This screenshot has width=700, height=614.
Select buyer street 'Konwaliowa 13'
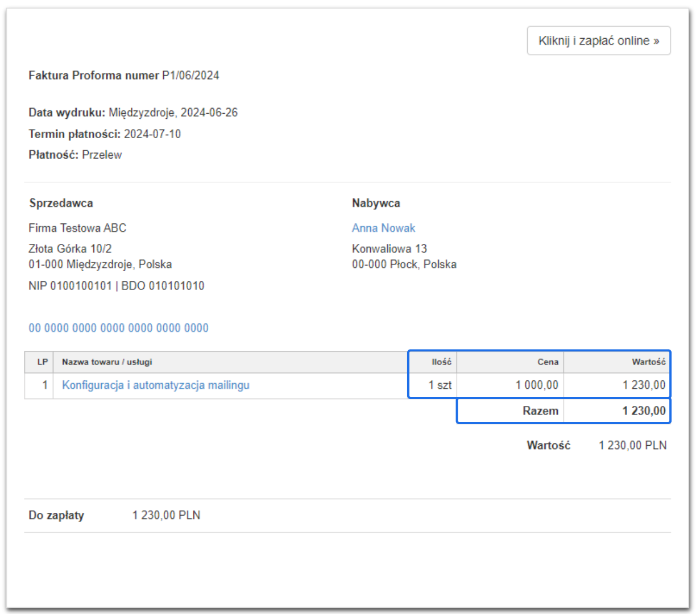(x=389, y=248)
